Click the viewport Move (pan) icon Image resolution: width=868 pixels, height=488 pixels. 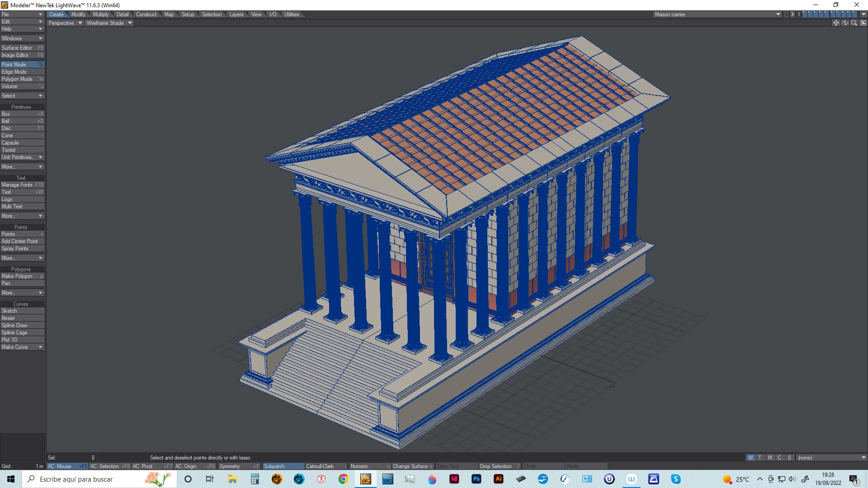[x=836, y=23]
